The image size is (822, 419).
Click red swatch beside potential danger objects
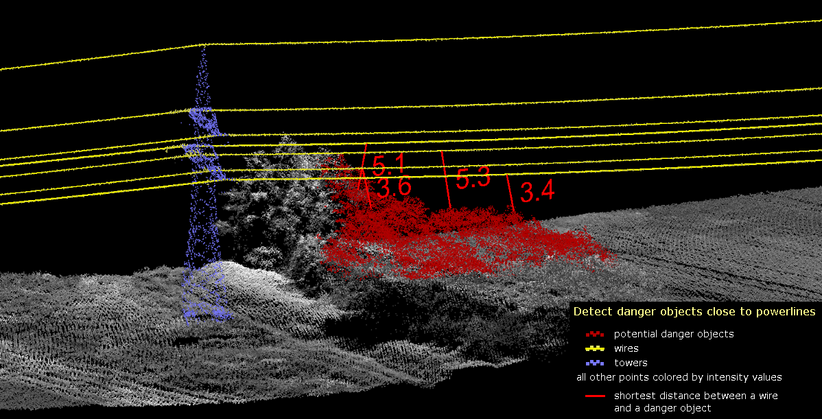point(596,334)
